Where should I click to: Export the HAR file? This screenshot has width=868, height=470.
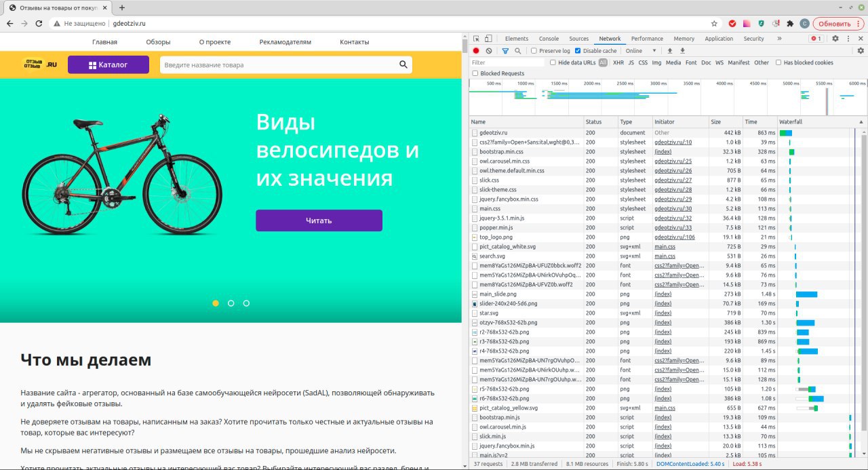682,51
